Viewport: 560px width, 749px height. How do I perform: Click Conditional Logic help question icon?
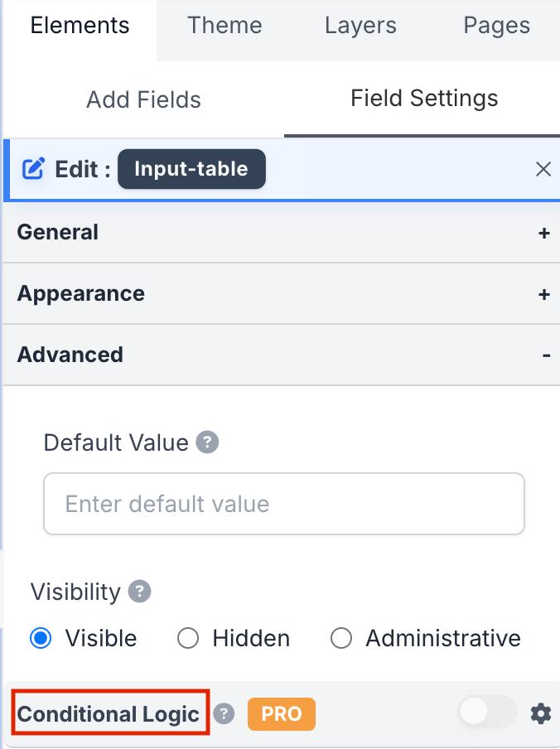click(224, 713)
